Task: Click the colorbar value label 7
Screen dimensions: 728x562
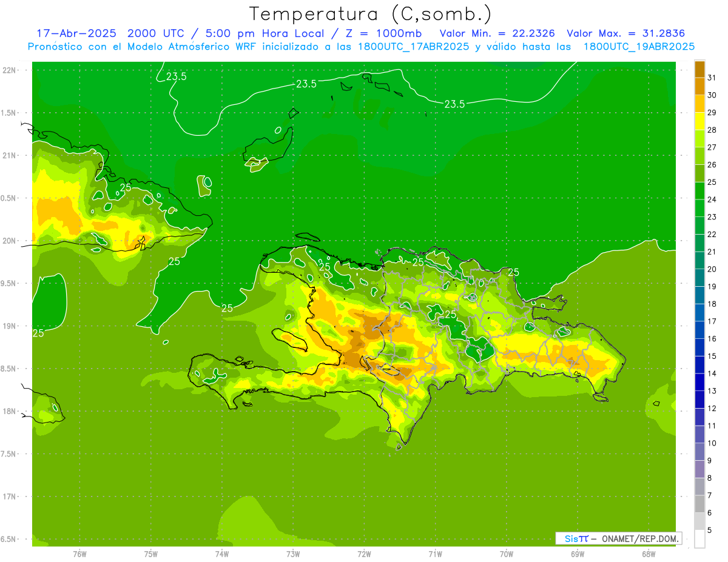Action: point(710,495)
